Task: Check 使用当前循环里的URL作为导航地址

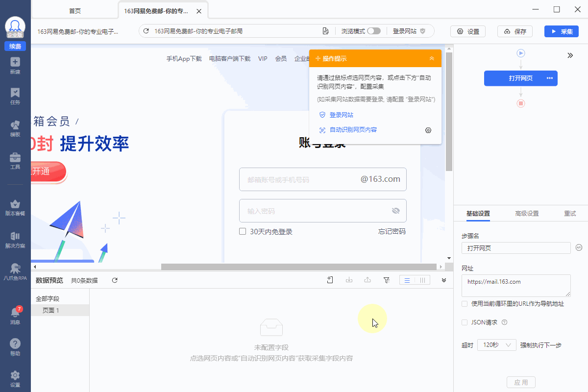Action: tap(465, 304)
